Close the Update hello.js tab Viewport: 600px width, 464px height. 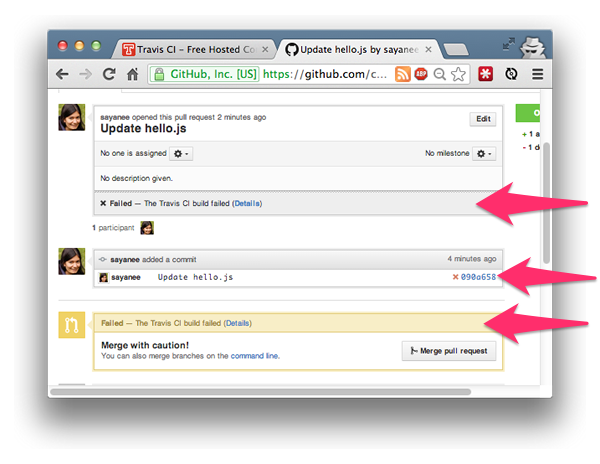[429, 50]
